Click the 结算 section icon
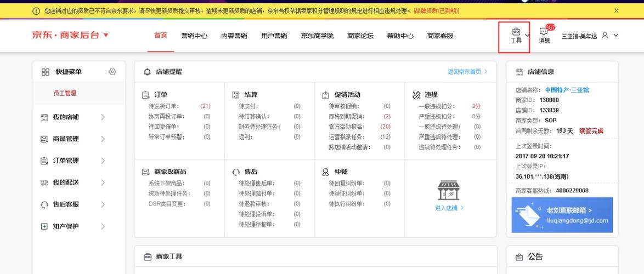This screenshot has width=644, height=274. point(236,95)
